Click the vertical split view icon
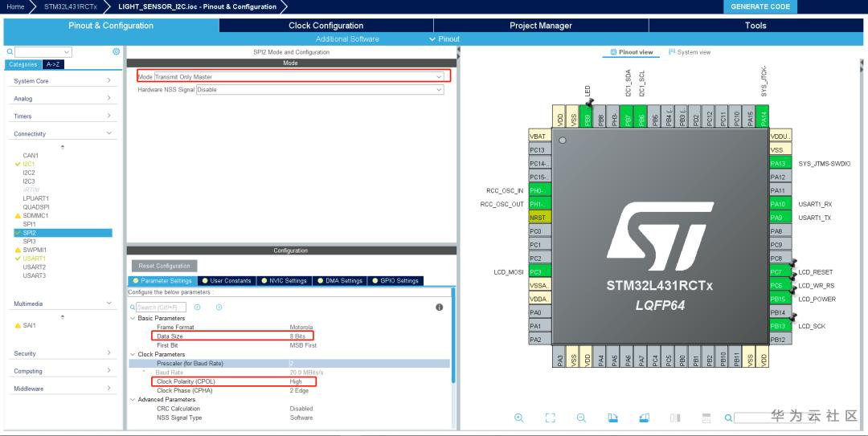 pyautogui.click(x=675, y=418)
